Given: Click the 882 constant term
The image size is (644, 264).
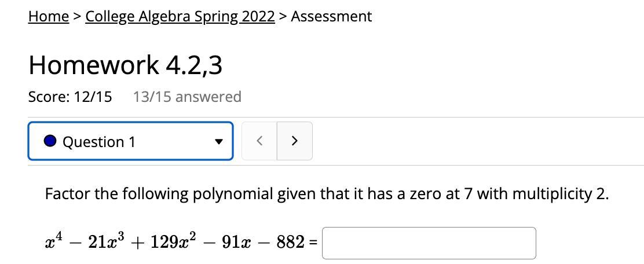Looking at the screenshot, I should click(x=290, y=241).
